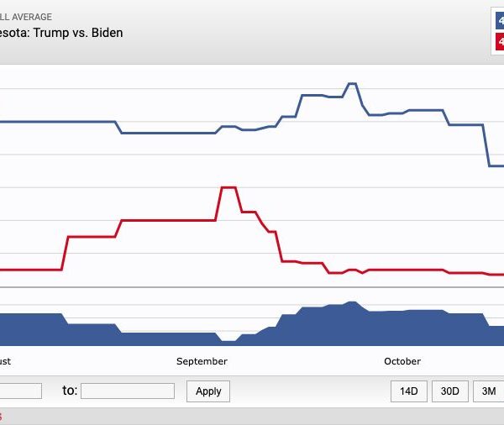This screenshot has height=425, width=504.
Task: Click the blue line's highest peak
Action: pyautogui.click(x=352, y=84)
